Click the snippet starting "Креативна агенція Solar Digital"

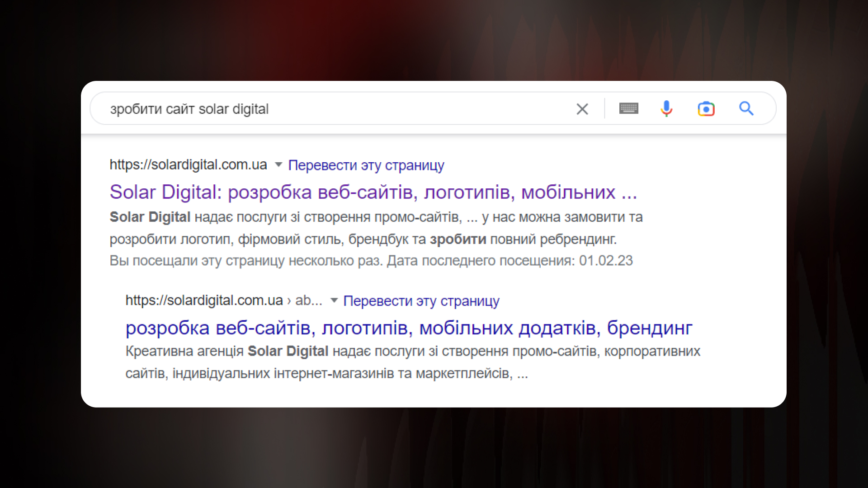tap(413, 362)
